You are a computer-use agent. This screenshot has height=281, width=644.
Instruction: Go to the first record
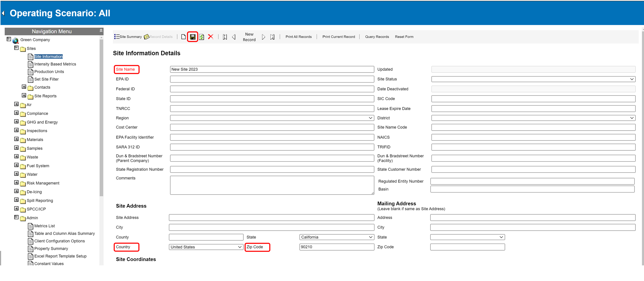tap(225, 37)
